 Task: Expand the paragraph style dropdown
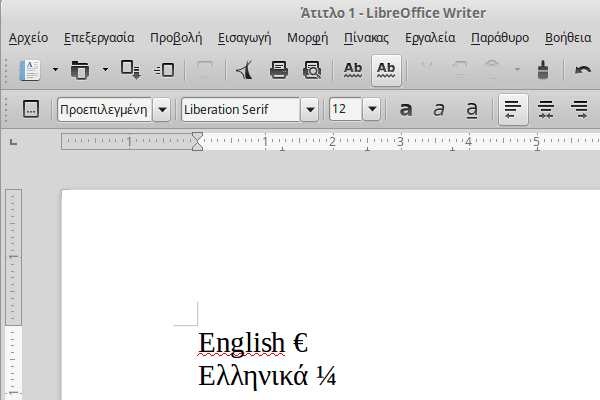160,109
